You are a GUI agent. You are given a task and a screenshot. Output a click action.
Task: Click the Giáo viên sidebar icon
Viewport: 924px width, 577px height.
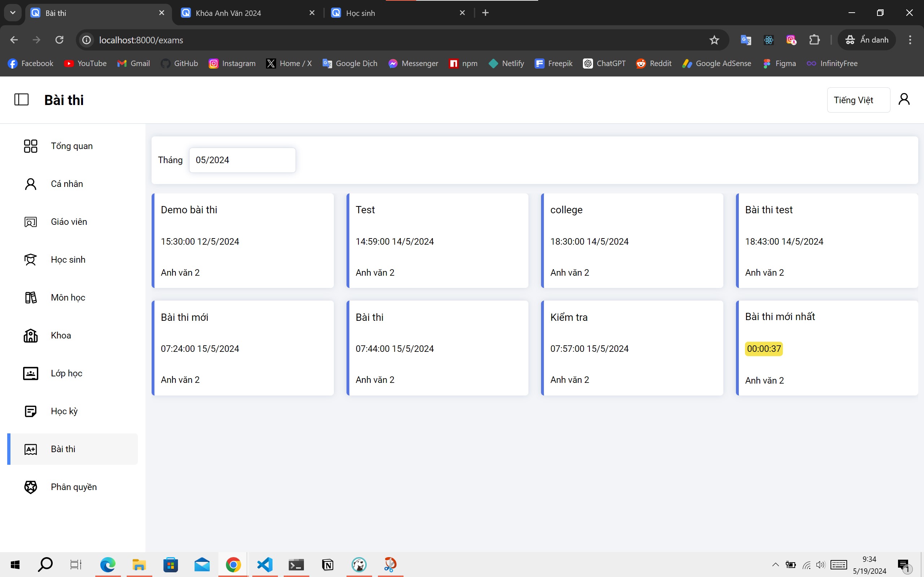pyautogui.click(x=31, y=222)
